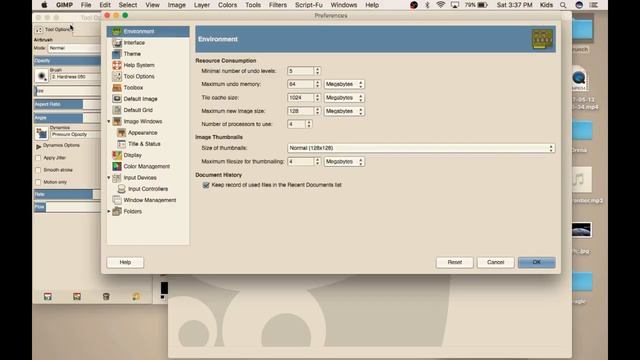Select the Tool Options category icon
Screen dimensions: 640x360
tap(117, 76)
